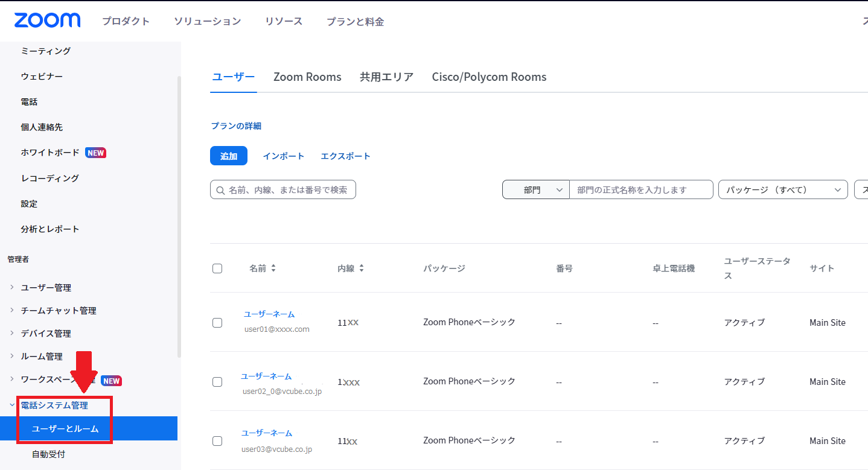868x470 pixels.
Task: Open ミーティング in the sidebar
Action: pos(46,51)
